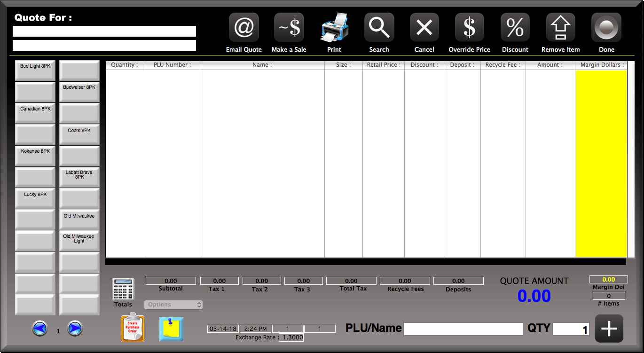Apply a Discount using the percent icon

(x=515, y=27)
